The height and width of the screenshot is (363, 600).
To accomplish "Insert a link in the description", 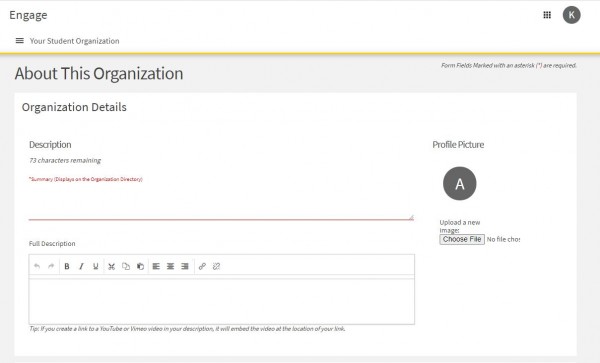I will 202,266.
